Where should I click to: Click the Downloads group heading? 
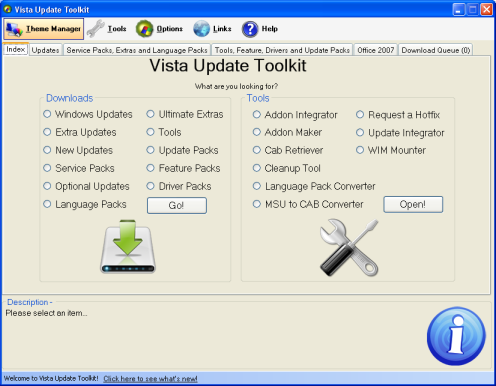click(69, 98)
